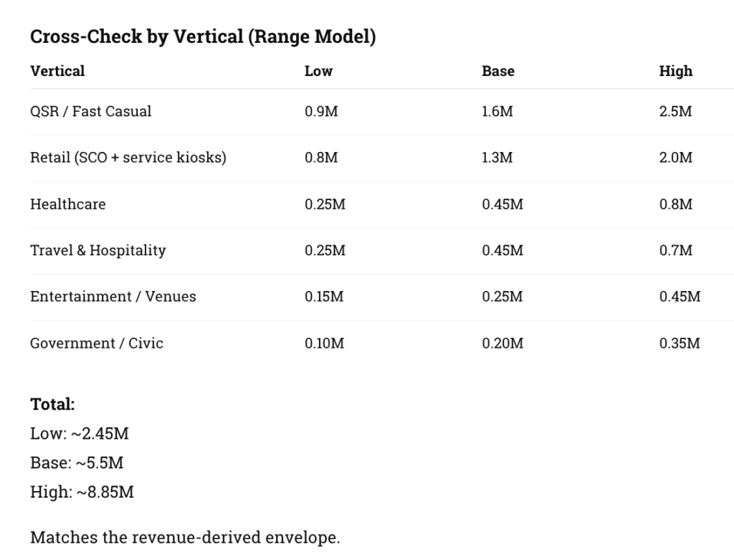The width and height of the screenshot is (734, 560).
Task: Click the 'Healthcare' row label
Action: (x=68, y=204)
